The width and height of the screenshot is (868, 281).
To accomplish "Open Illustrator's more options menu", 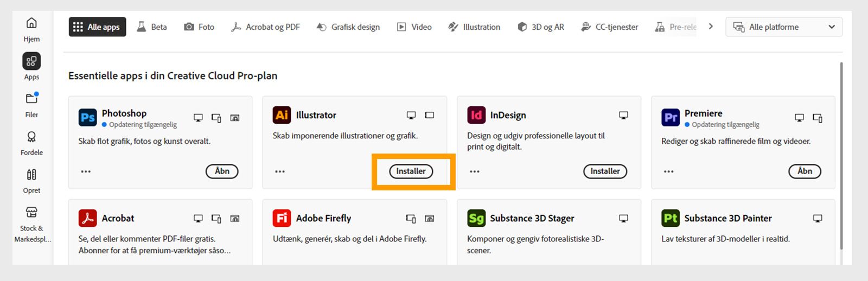I will (x=280, y=171).
